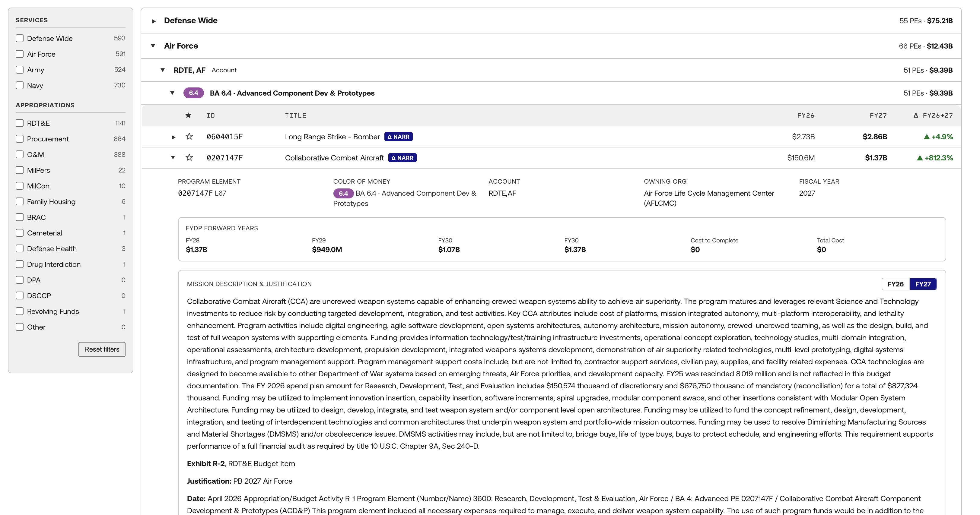980x515 pixels.
Task: Click the $1.07B forward-year value
Action: click(449, 250)
